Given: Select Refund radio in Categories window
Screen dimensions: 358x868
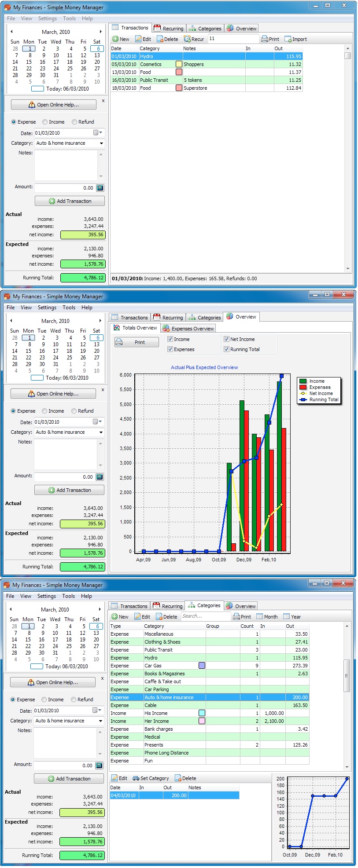Looking at the screenshot, I should point(74,700).
